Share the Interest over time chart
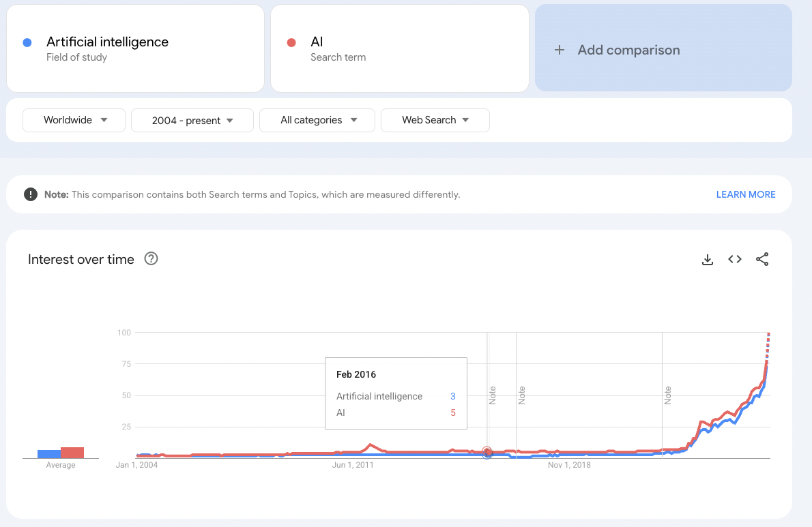This screenshot has width=812, height=527. click(762, 259)
